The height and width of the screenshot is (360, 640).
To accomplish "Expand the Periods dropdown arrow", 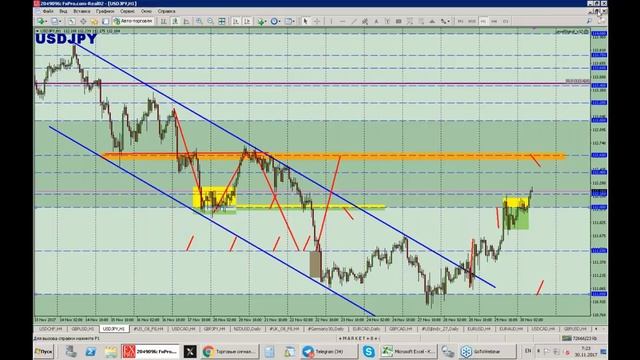I will click(280, 21).
